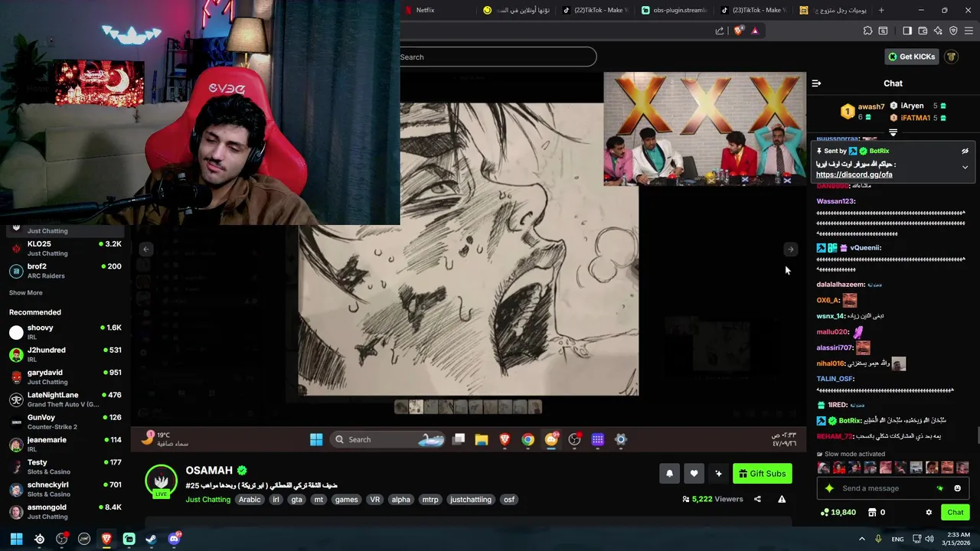Open asmongold recommended channel
The width and height of the screenshot is (980, 551).
point(65,511)
